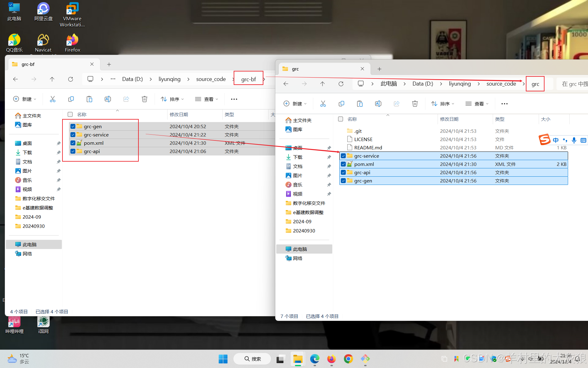The width and height of the screenshot is (588, 368).
Task: Uncheck the grc-gen checkbox in grc-bf window
Action: pyautogui.click(x=73, y=126)
